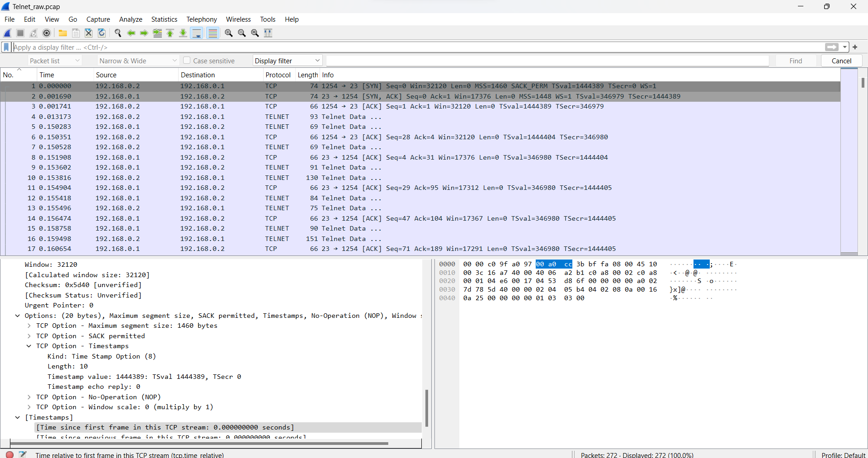The width and height of the screenshot is (868, 458).
Task: Click the Find a packet magnifier icon
Action: (118, 33)
